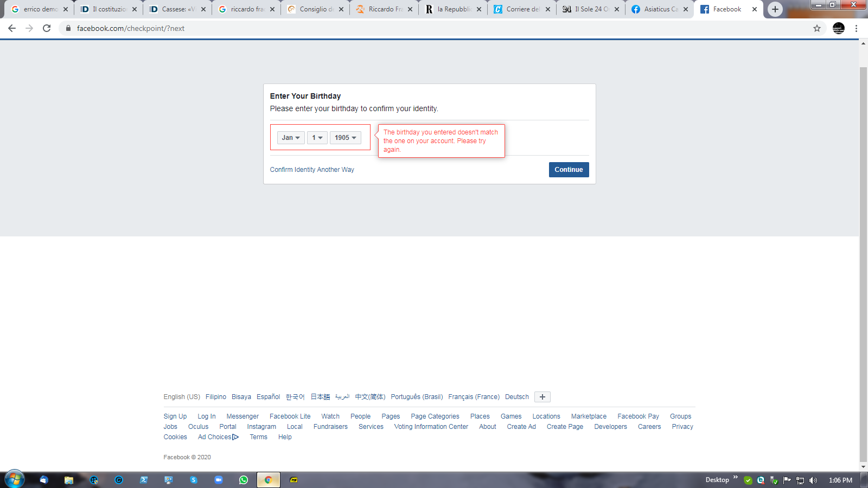Open the day dropdown showing 1
Viewport: 868px width, 488px height.
tap(317, 138)
